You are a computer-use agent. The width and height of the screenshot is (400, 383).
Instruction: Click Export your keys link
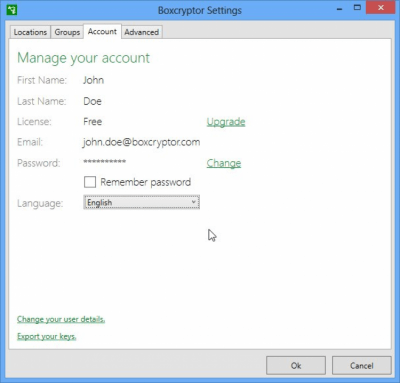tap(47, 336)
